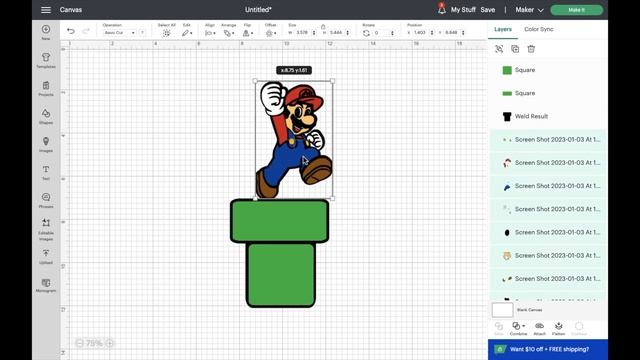Click the Position X stepper arrows
The width and height of the screenshot is (640, 360).
[432, 33]
